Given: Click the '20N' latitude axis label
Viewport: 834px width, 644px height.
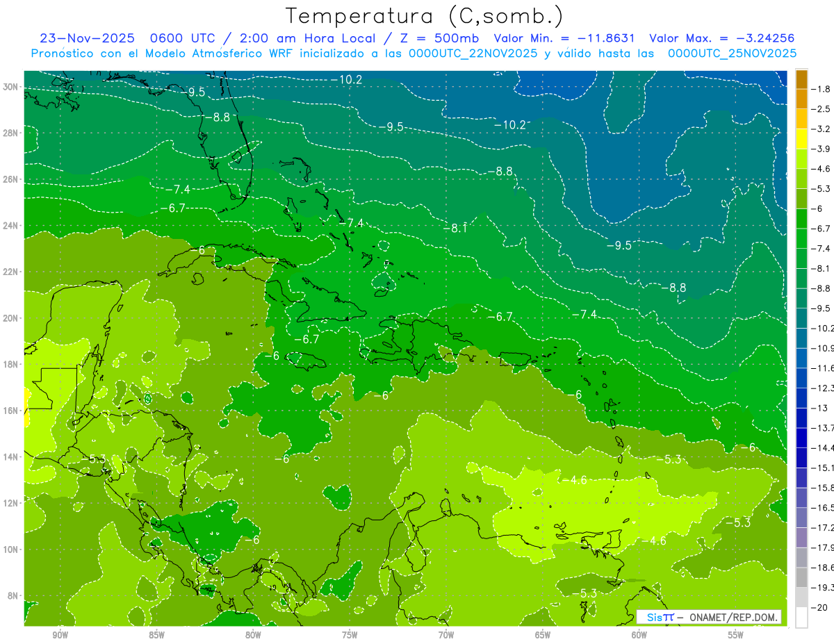Looking at the screenshot, I should point(11,318).
